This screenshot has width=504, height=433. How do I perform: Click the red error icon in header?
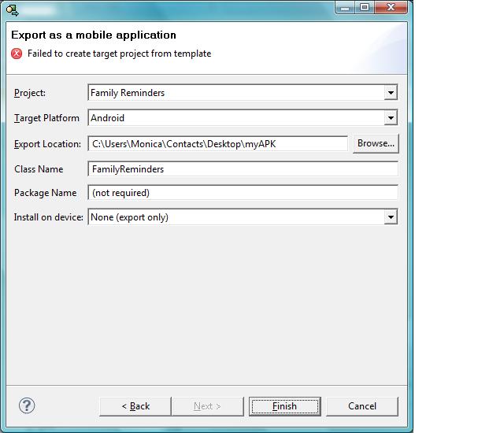point(17,54)
